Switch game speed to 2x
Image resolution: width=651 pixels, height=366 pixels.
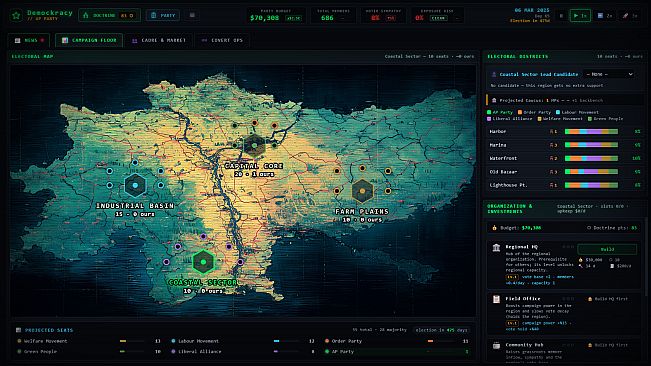point(605,16)
